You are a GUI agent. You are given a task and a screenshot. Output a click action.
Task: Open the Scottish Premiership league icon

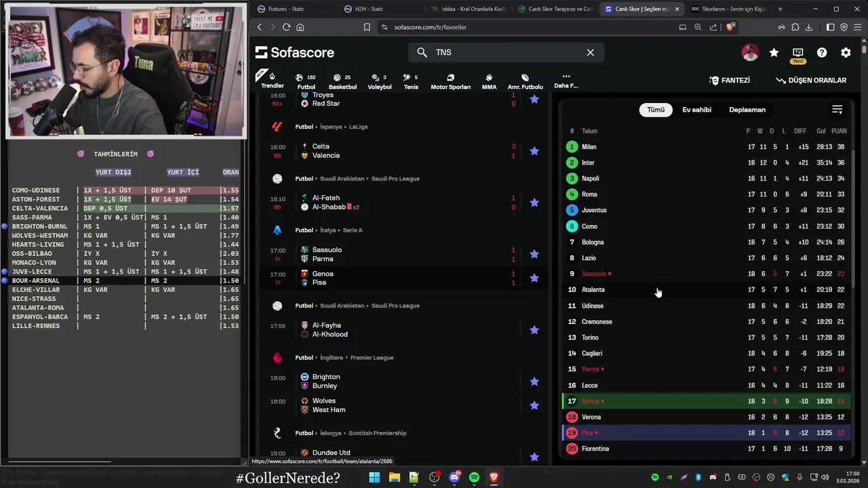(x=277, y=433)
